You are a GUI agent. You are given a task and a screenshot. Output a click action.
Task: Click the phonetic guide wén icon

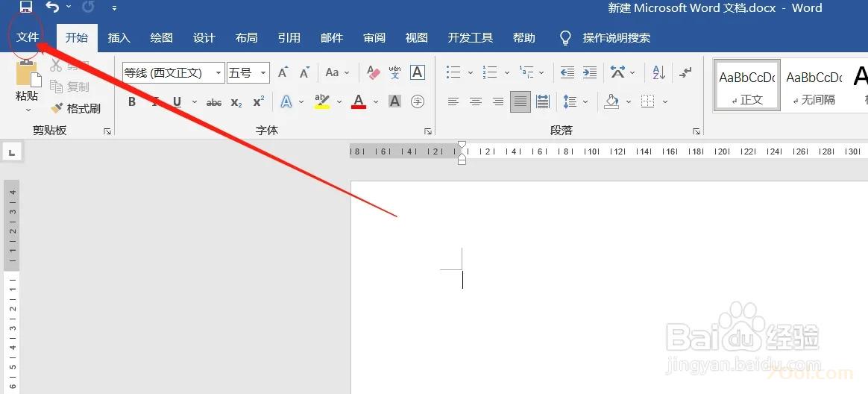pos(394,72)
